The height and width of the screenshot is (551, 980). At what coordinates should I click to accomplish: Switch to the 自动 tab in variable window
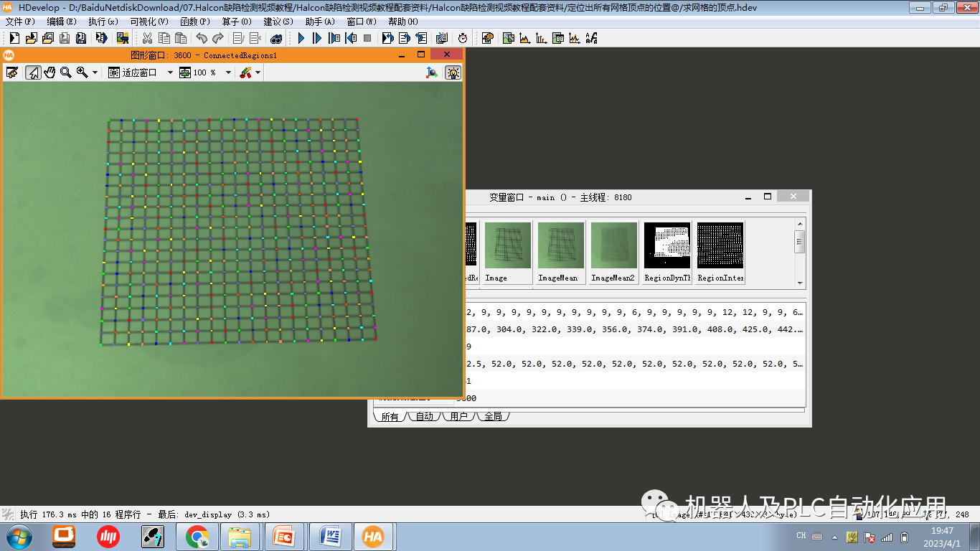(x=424, y=416)
